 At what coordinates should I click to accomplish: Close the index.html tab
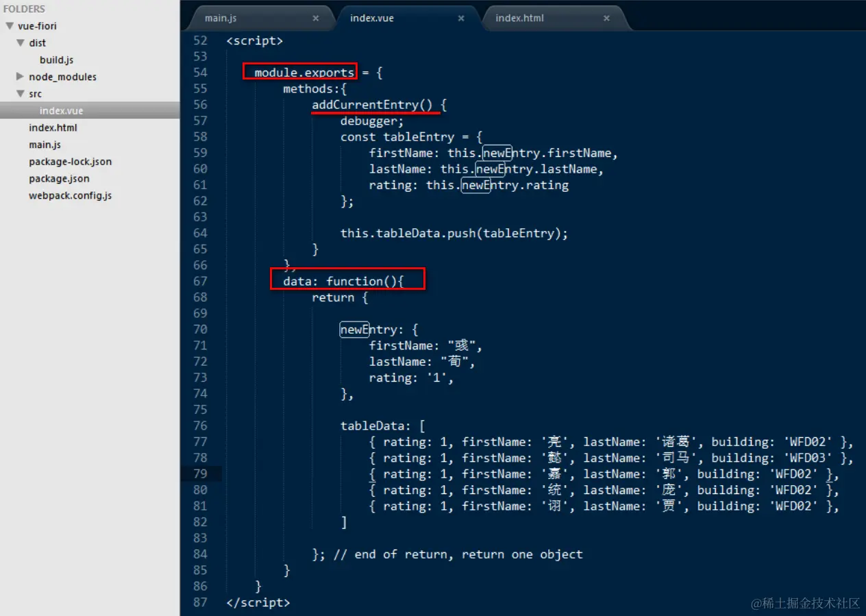click(x=606, y=19)
